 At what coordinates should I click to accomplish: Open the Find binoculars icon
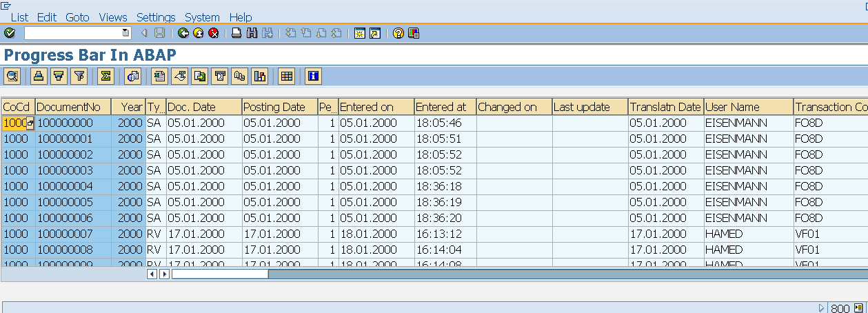coord(252,33)
